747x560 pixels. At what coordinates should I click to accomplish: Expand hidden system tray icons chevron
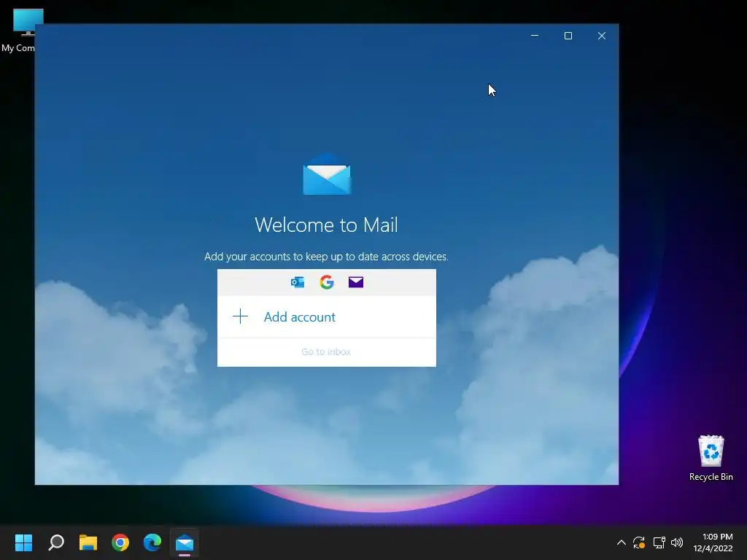click(x=622, y=542)
